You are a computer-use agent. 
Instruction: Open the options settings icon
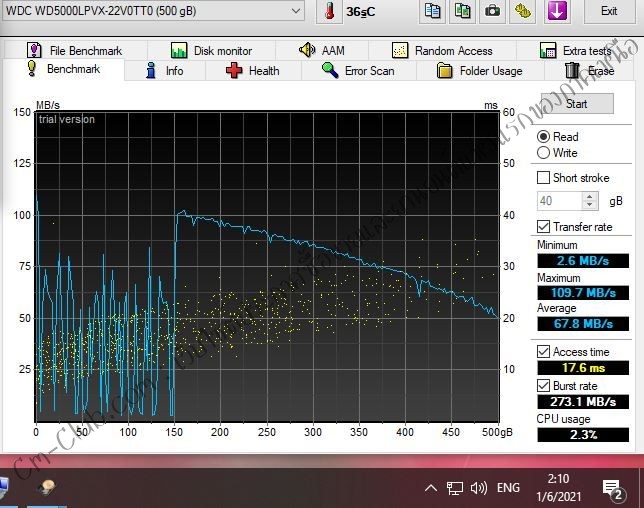522,11
